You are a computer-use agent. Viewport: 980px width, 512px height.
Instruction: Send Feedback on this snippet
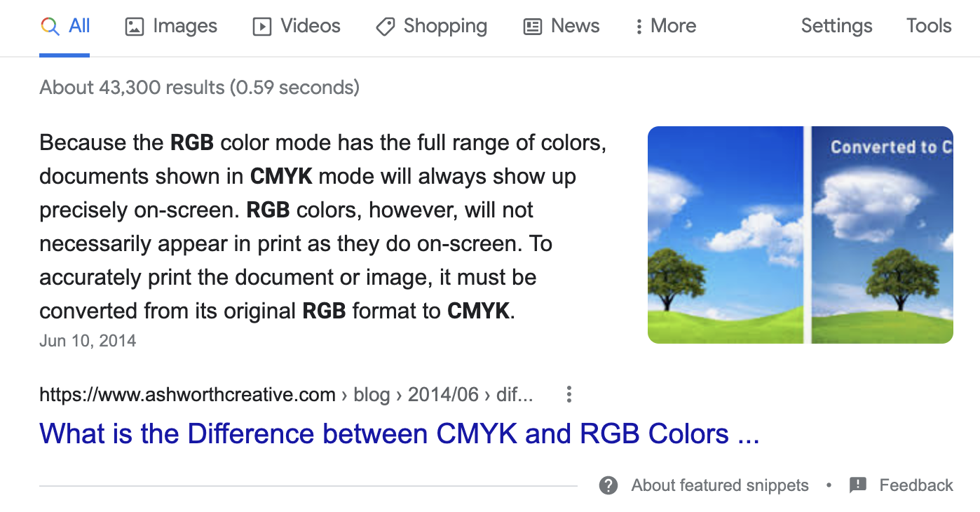tap(916, 485)
